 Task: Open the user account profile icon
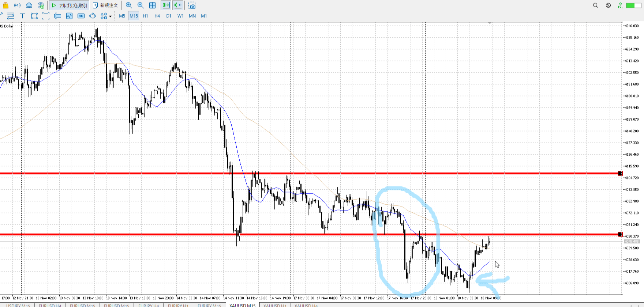click(608, 5)
